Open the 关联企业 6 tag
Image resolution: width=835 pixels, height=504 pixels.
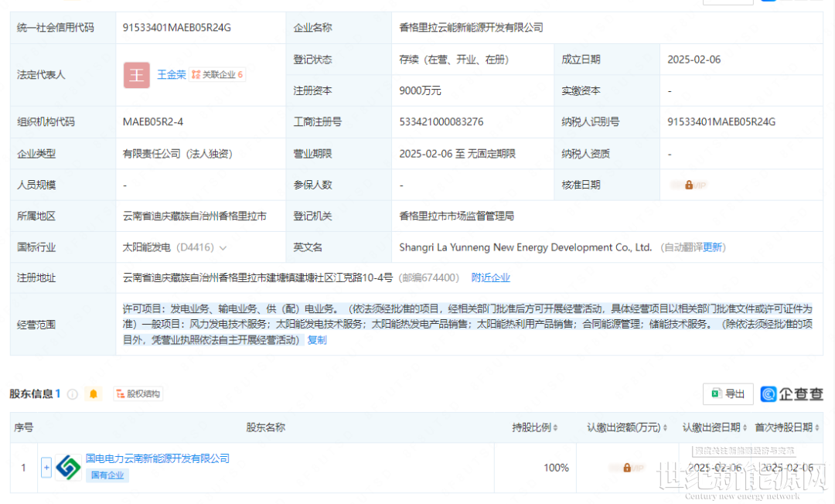click(x=217, y=74)
